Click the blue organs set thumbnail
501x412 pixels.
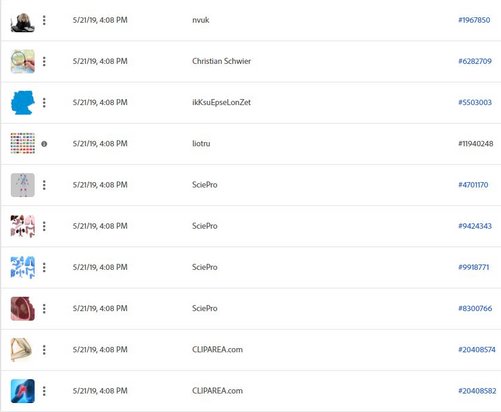(x=23, y=267)
